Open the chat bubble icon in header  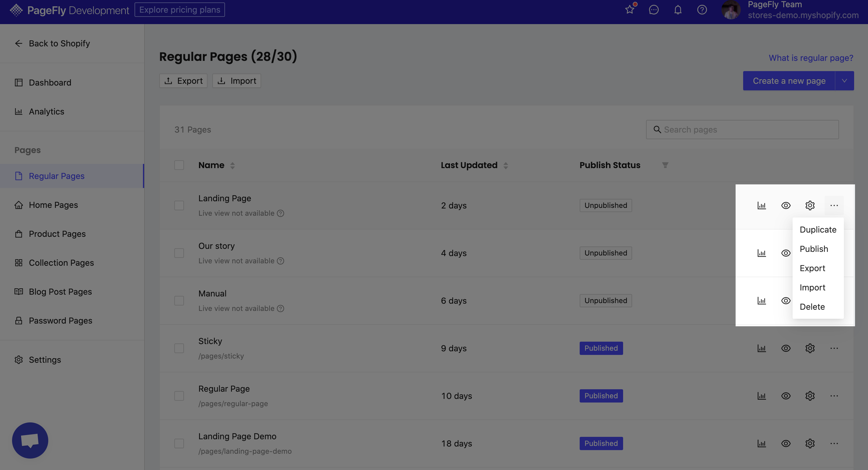pyautogui.click(x=654, y=10)
